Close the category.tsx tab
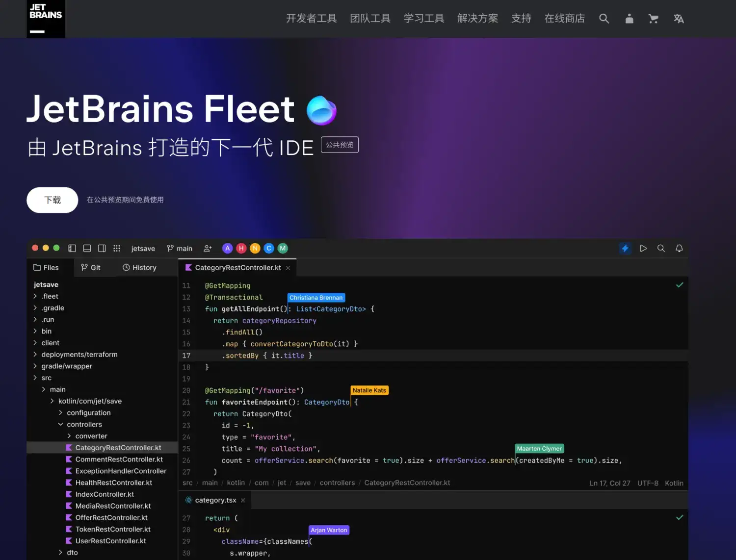The width and height of the screenshot is (736, 560). pos(243,500)
